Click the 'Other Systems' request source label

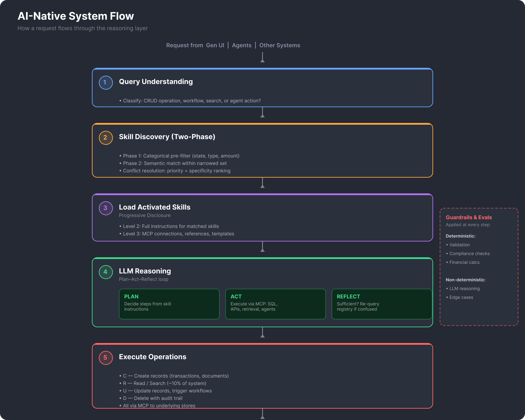(x=280, y=45)
